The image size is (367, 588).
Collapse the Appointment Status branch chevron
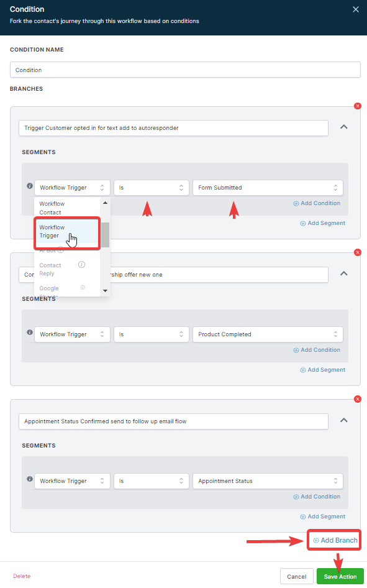pos(344,420)
